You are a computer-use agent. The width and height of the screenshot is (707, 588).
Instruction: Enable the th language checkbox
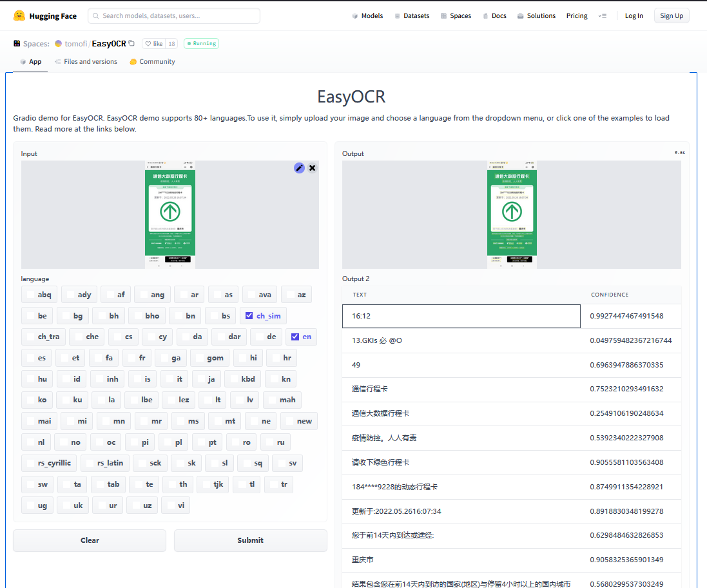coord(172,484)
